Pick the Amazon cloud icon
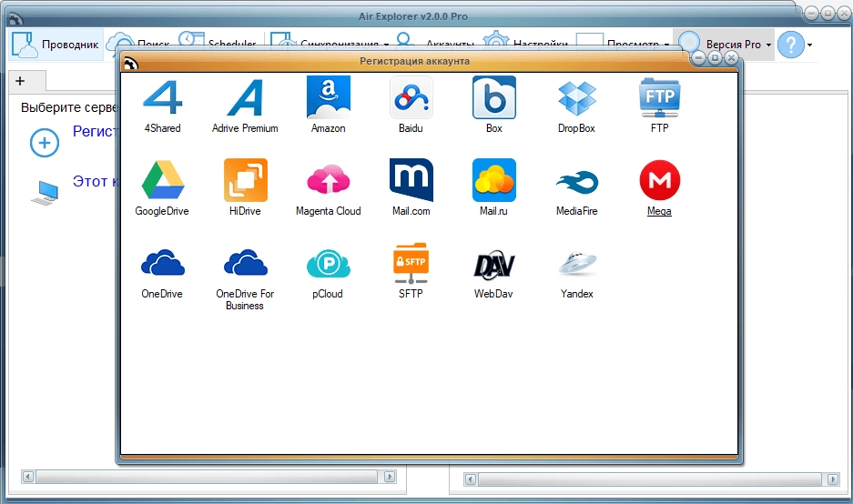 tap(328, 97)
